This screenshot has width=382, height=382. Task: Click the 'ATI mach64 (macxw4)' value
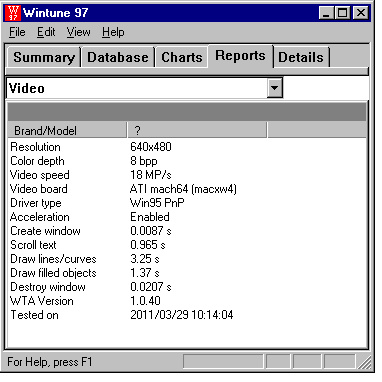point(183,189)
